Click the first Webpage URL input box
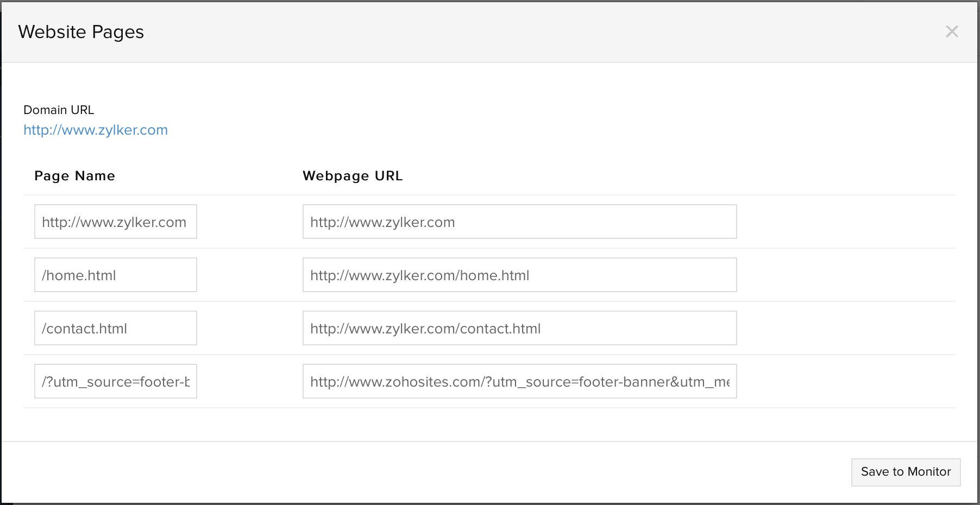 point(519,222)
